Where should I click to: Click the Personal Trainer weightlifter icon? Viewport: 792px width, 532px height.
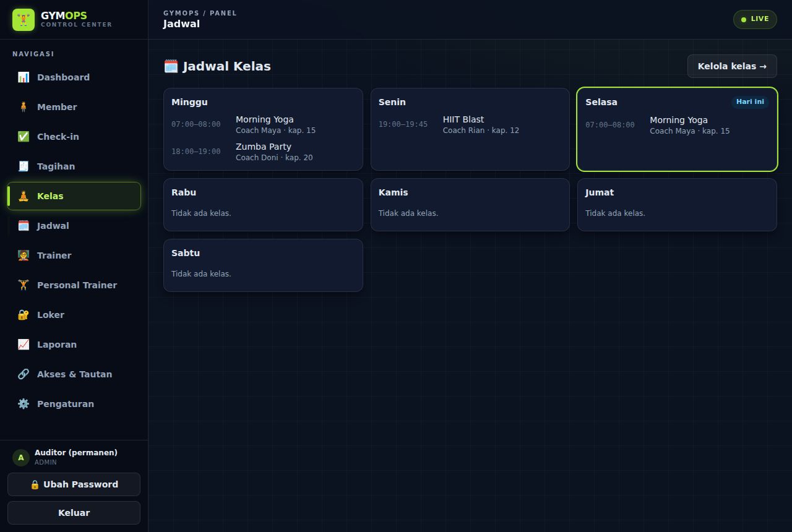(x=24, y=285)
